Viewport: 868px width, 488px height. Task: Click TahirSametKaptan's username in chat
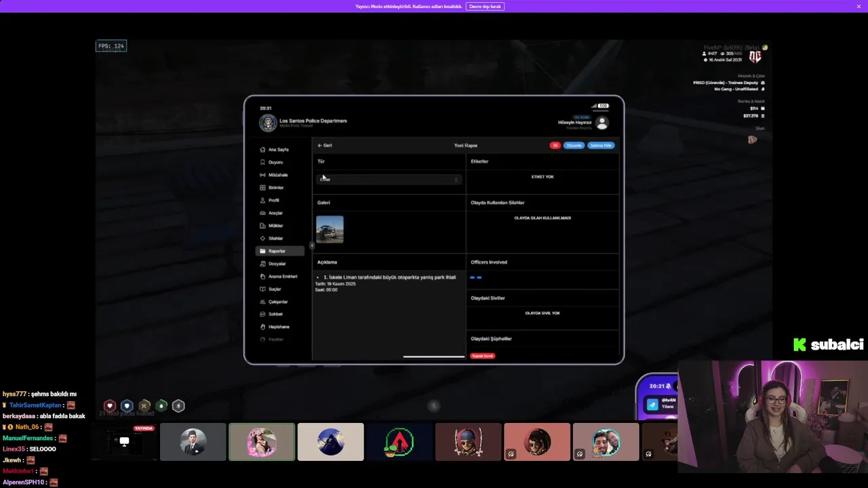click(x=35, y=405)
